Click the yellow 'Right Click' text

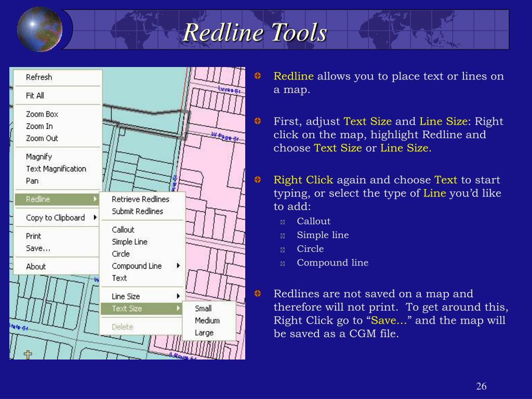click(303, 180)
